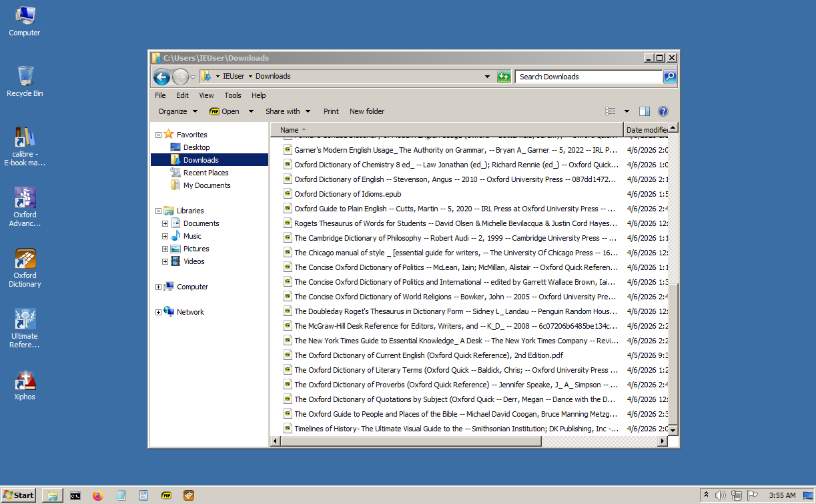
Task: Select The Oxford Dictionary of Proverbs file
Action: [451, 385]
